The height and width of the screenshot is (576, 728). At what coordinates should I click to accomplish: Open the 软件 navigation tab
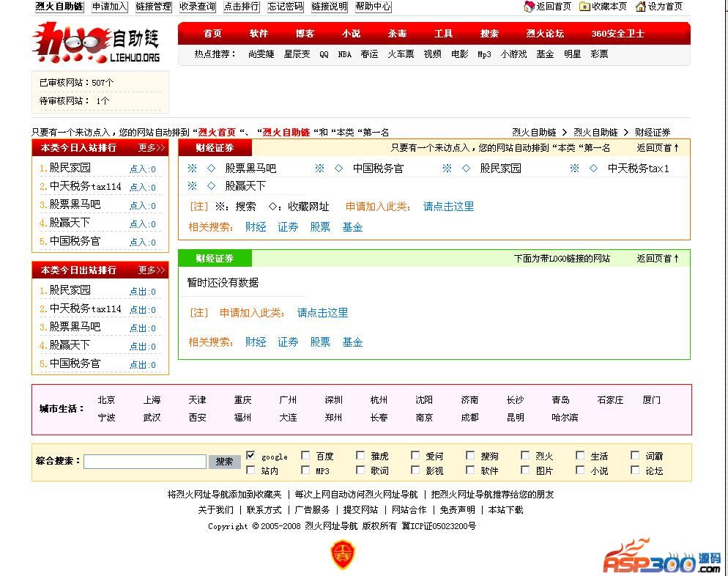(259, 34)
